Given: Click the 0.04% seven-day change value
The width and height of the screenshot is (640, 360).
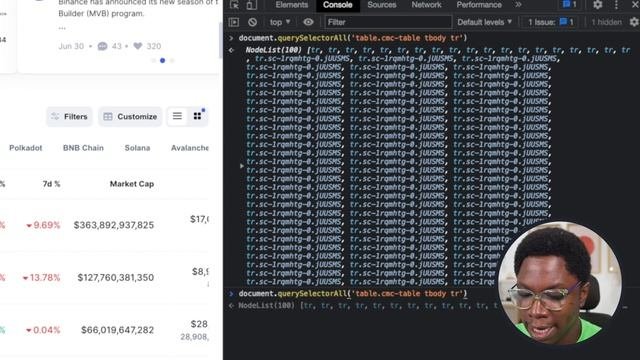Looking at the screenshot, I should click(43, 330).
